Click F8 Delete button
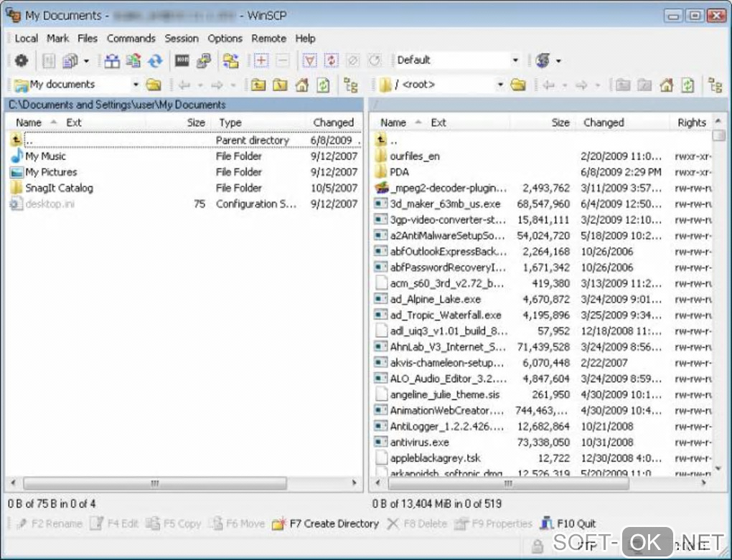The height and width of the screenshot is (560, 732). tap(417, 523)
